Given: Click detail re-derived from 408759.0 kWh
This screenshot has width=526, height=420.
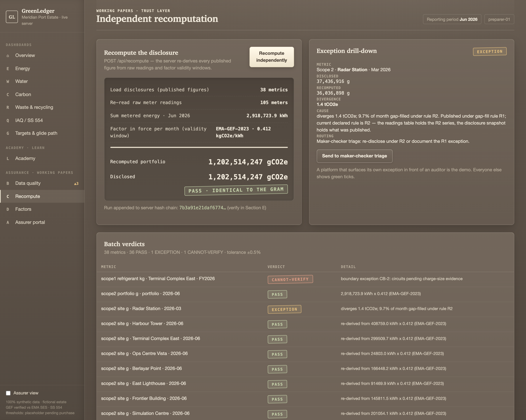Looking at the screenshot, I should pyautogui.click(x=393, y=323).
